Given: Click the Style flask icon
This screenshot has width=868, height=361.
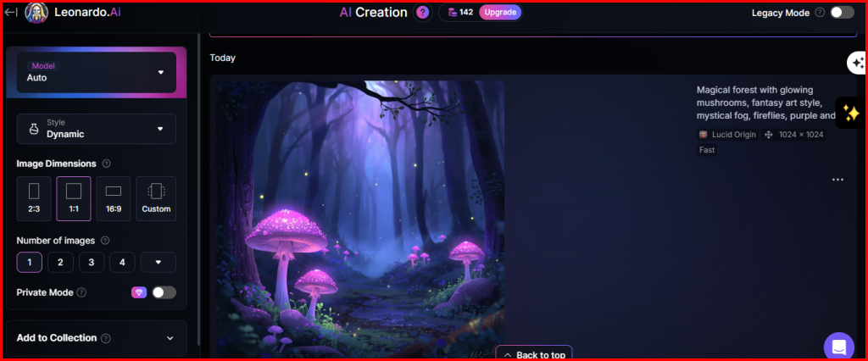Looking at the screenshot, I should 34,129.
